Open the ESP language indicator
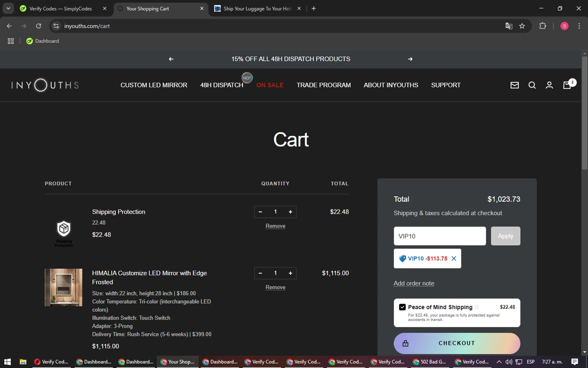This screenshot has height=368, width=588. pos(531,362)
